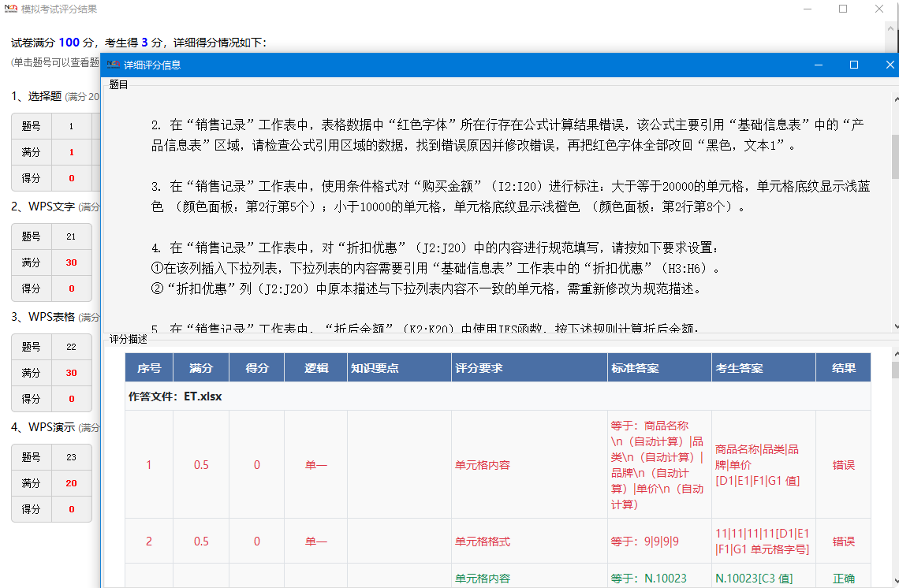
Task: Click standard answer 等于: 9|9|9|9
Action: (645, 541)
